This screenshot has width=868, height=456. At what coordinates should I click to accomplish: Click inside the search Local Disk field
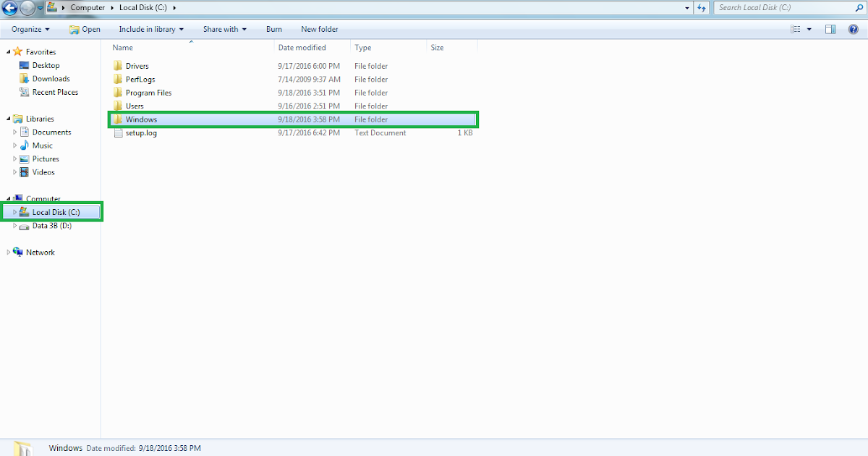pyautogui.click(x=781, y=7)
